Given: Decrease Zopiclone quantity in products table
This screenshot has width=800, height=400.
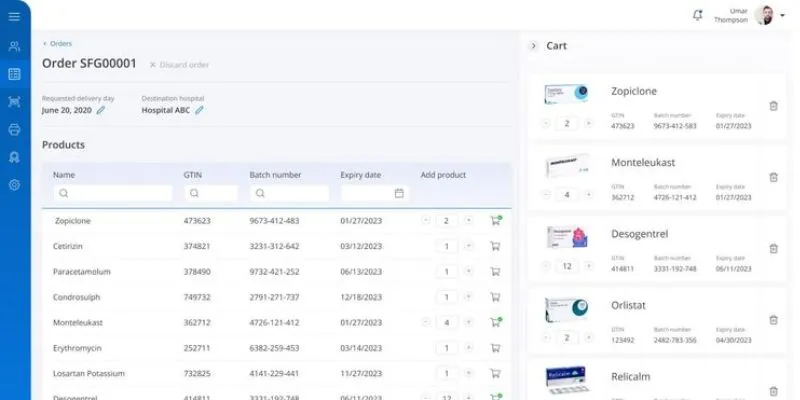Looking at the screenshot, I should [x=426, y=220].
